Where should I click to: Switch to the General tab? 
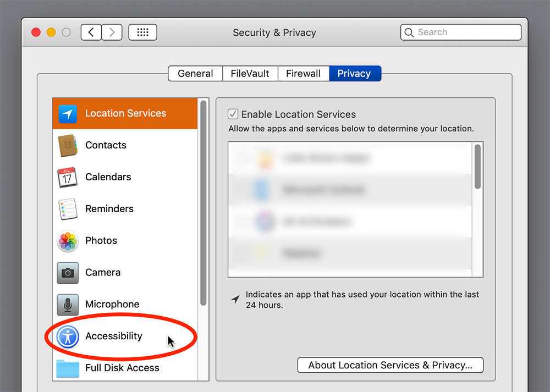[x=195, y=74]
